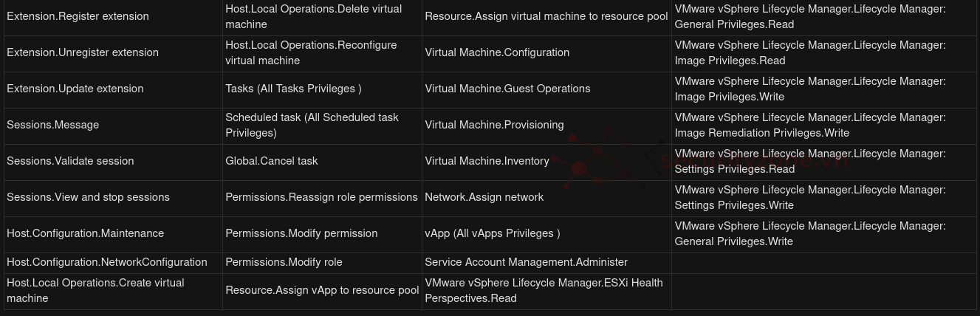The height and width of the screenshot is (316, 980).
Task: Select the Host.Configuration.NetworkConfiguration entry
Action: click(x=107, y=262)
